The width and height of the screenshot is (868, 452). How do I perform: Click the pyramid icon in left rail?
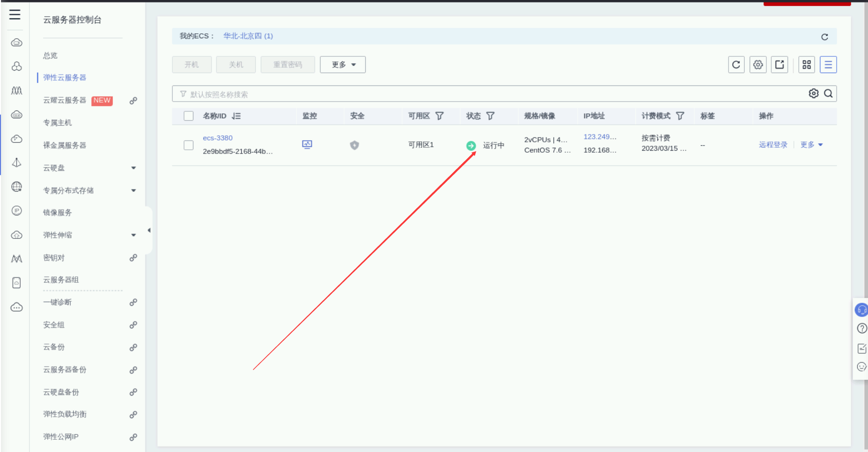click(17, 162)
